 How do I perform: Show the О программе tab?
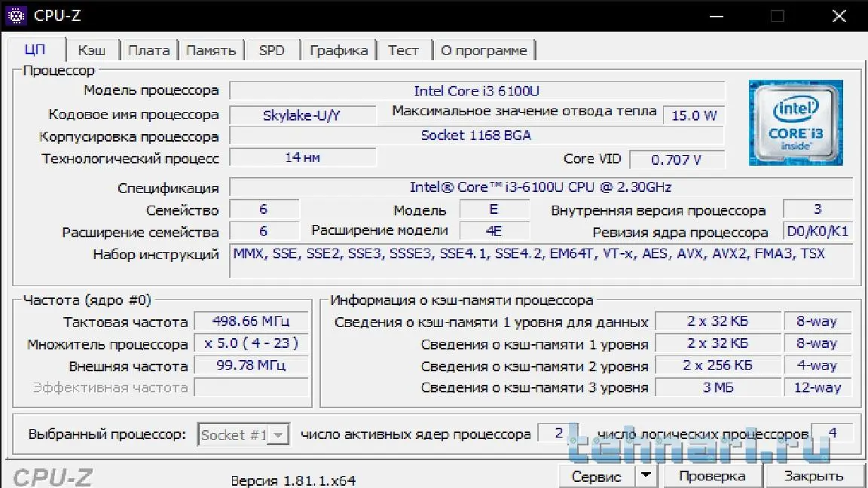(484, 50)
